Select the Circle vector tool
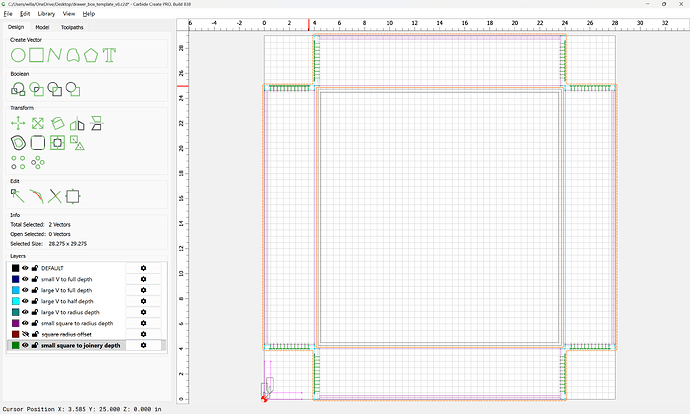 tap(18, 54)
